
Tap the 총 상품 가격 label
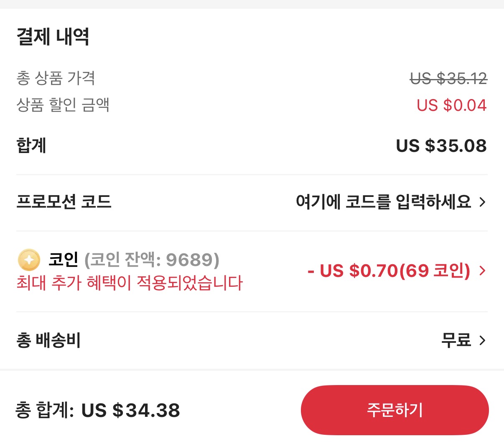pyautogui.click(x=56, y=78)
